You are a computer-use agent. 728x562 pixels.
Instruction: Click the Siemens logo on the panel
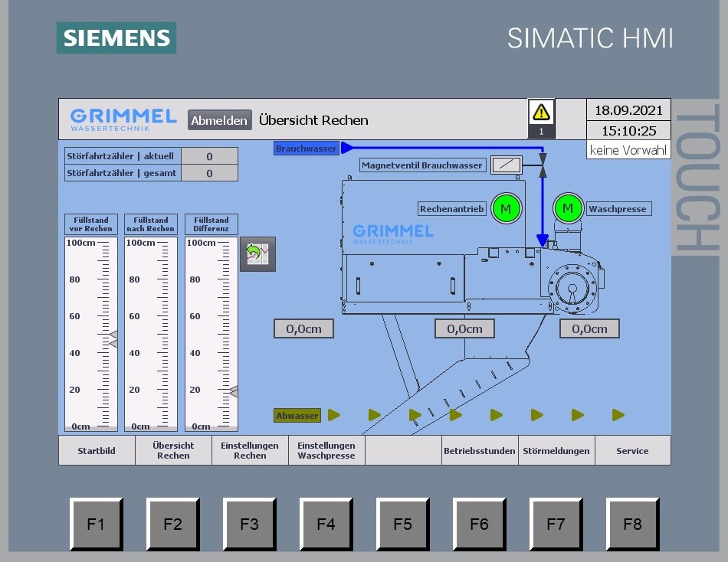116,38
